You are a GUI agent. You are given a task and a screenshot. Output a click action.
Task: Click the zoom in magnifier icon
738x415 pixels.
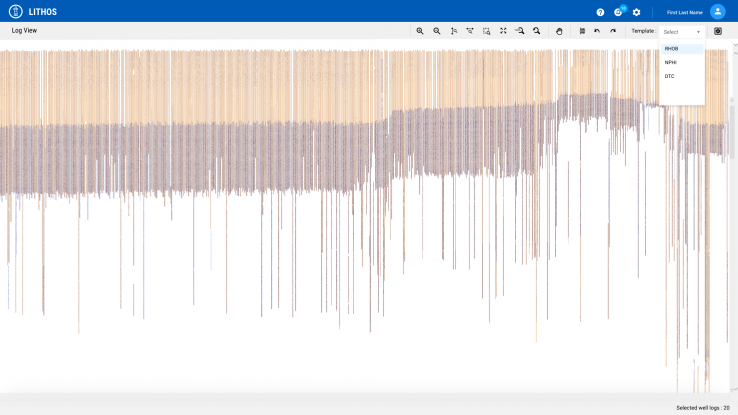pos(420,31)
